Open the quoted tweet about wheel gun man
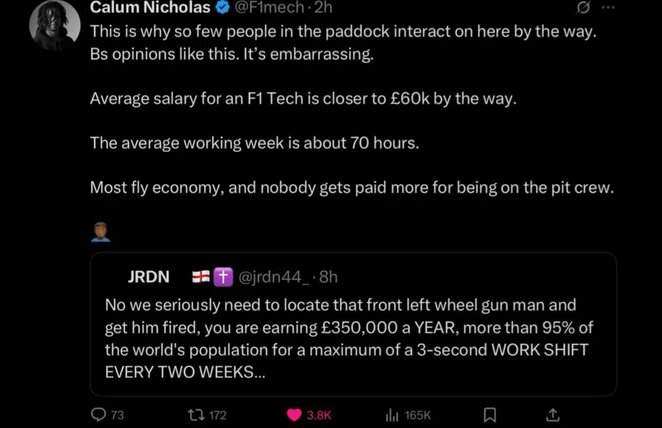The image size is (662, 428). click(x=358, y=337)
